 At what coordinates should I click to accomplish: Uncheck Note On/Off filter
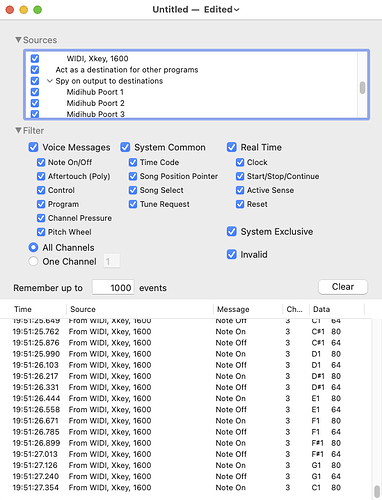click(41, 162)
